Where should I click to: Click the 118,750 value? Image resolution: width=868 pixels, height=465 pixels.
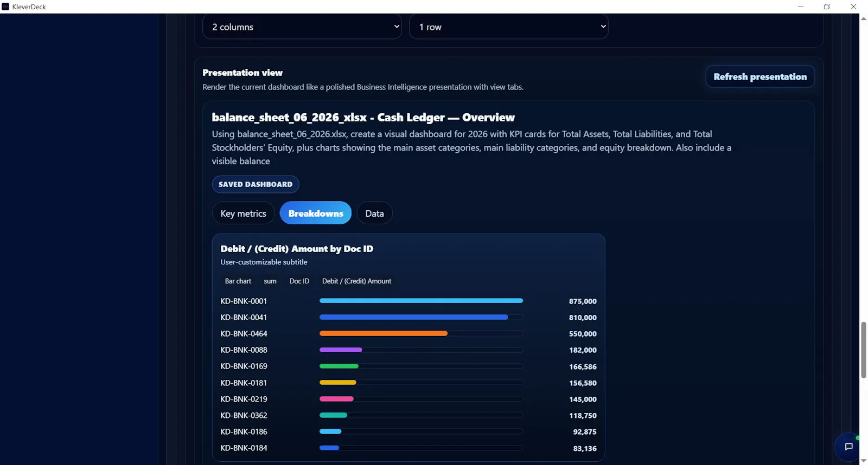pos(583,416)
